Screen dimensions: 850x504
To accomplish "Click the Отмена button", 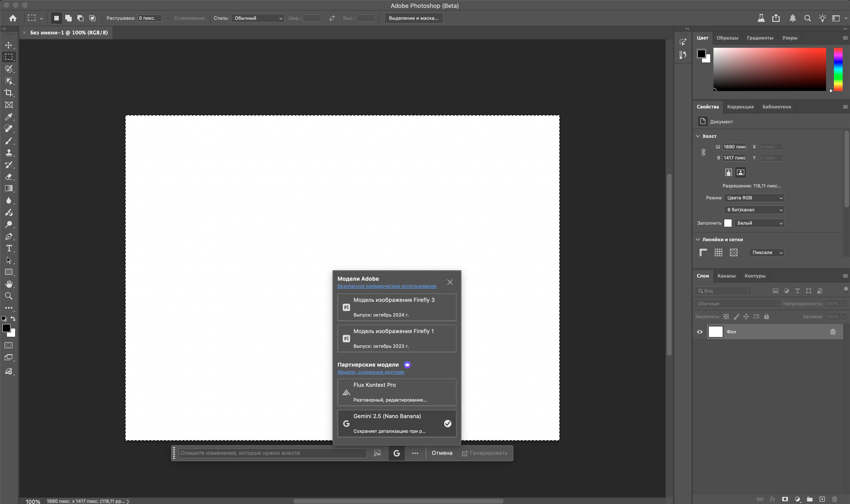I will coord(442,453).
